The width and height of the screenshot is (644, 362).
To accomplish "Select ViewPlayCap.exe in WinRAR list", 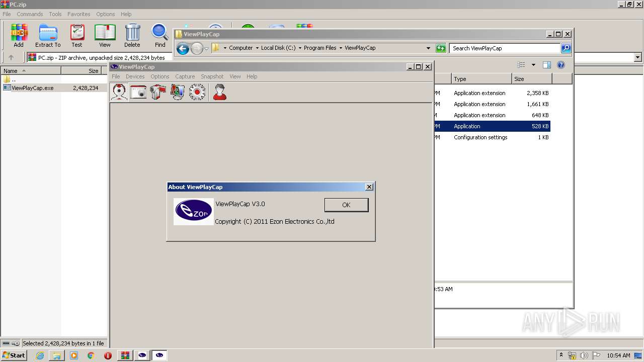I will coord(32,88).
